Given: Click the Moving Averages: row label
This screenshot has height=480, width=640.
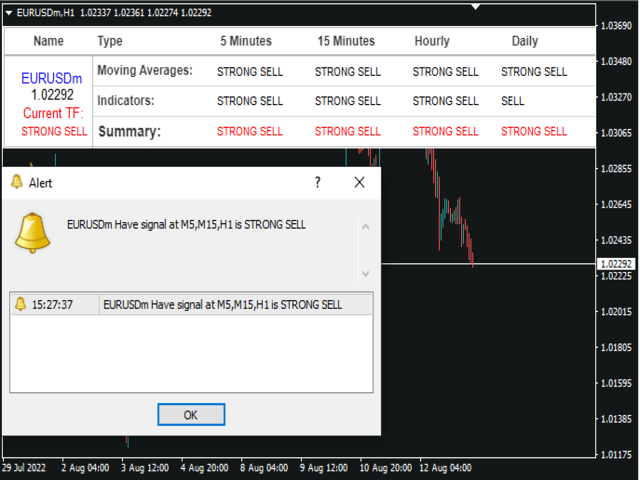Looking at the screenshot, I should tap(145, 71).
